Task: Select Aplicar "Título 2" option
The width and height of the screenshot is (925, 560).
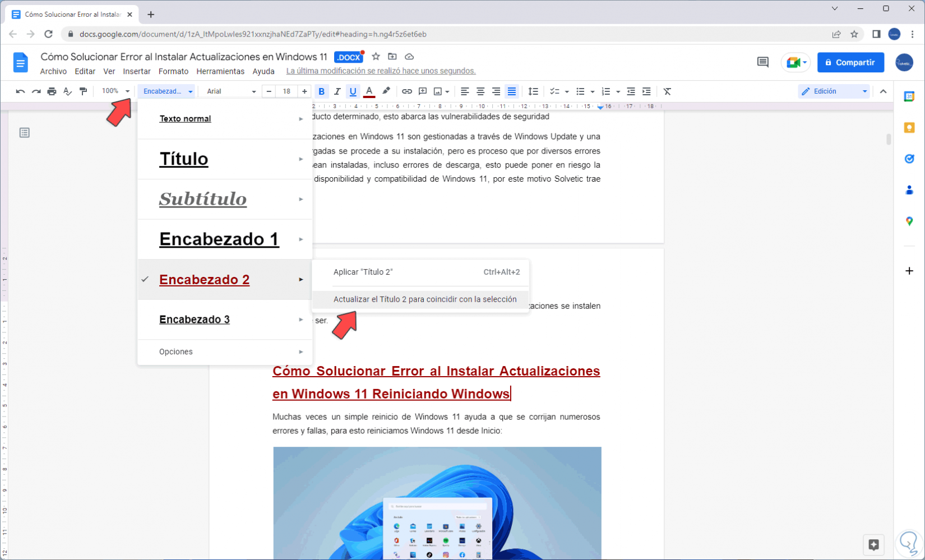Action: pos(420,272)
